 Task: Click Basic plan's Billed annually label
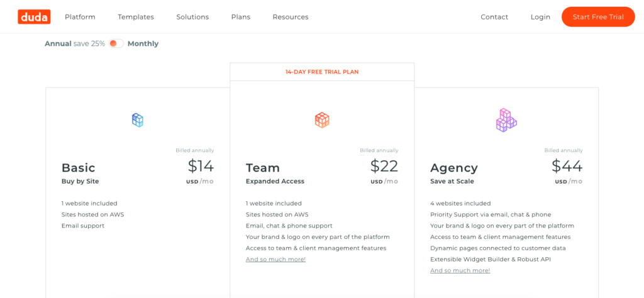coord(195,151)
